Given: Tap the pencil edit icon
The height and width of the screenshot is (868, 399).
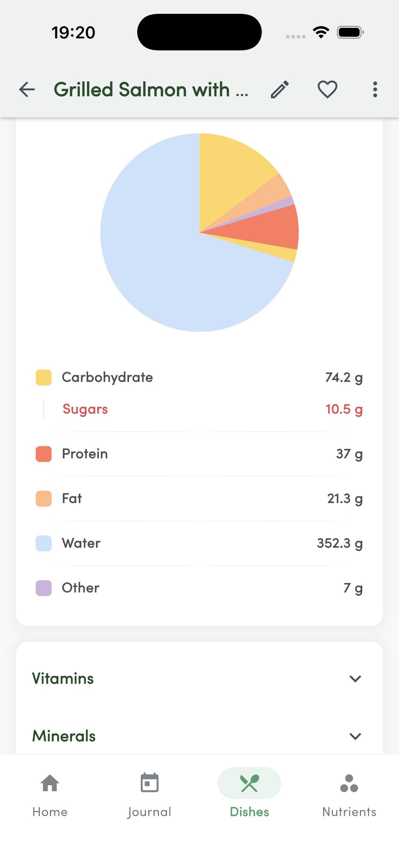Looking at the screenshot, I should point(280,90).
